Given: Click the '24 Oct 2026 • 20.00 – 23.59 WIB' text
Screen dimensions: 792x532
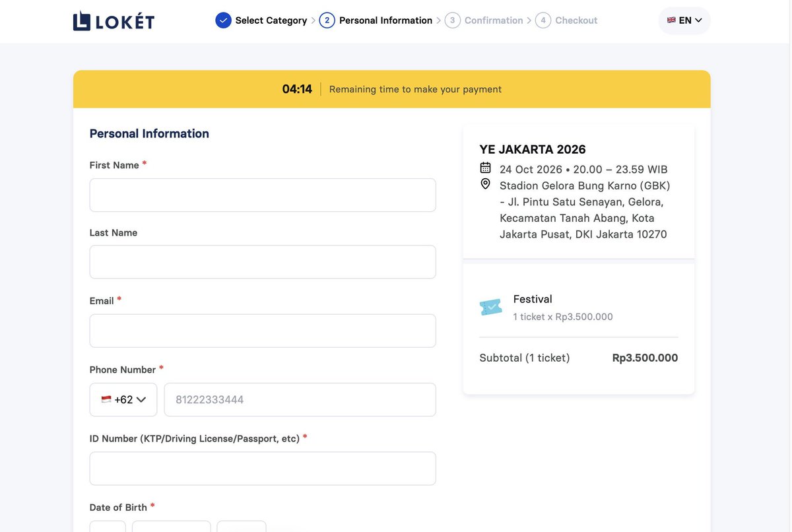Looking at the screenshot, I should [583, 169].
